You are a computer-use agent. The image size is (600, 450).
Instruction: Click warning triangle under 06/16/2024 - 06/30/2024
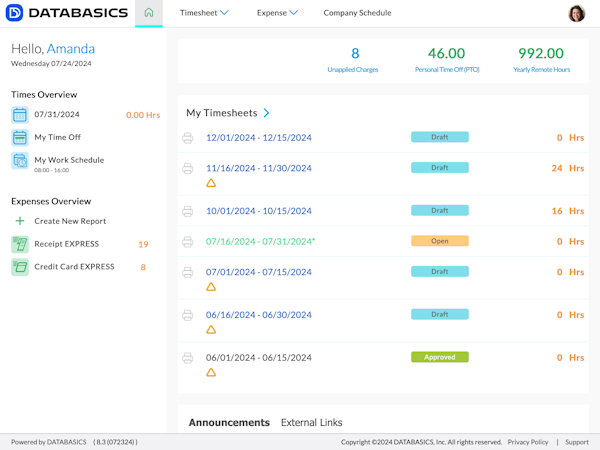coord(211,330)
